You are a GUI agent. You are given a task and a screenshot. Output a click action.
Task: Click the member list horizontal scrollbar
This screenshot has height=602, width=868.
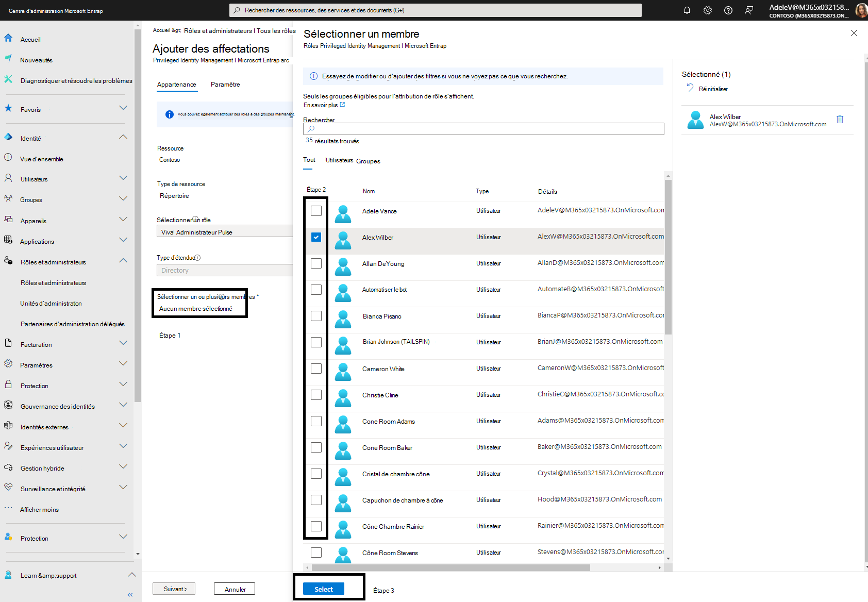[451, 567]
